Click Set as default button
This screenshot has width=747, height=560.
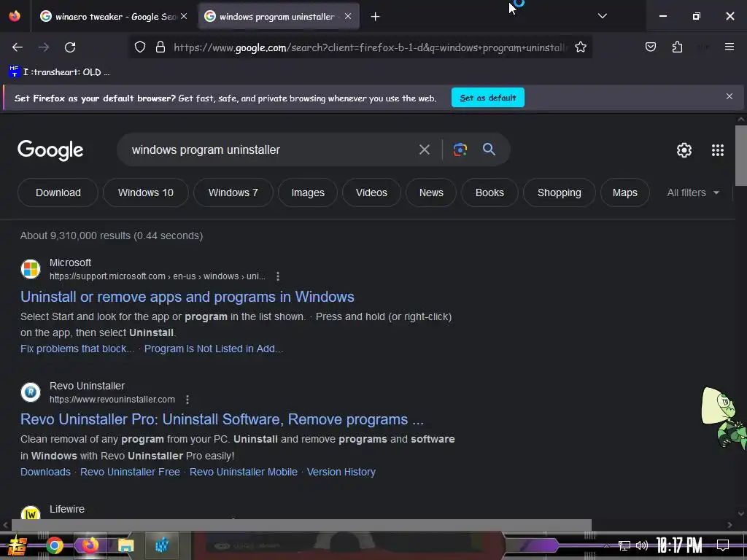click(488, 98)
